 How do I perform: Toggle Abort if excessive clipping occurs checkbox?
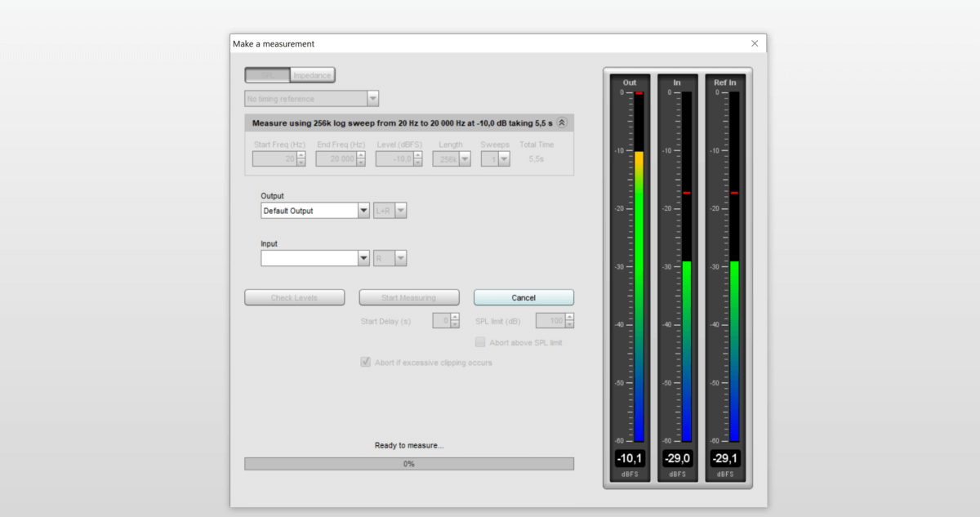tap(366, 362)
